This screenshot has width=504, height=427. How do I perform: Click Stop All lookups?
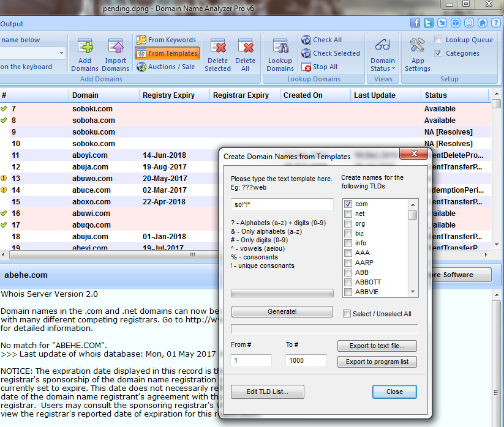tap(320, 67)
